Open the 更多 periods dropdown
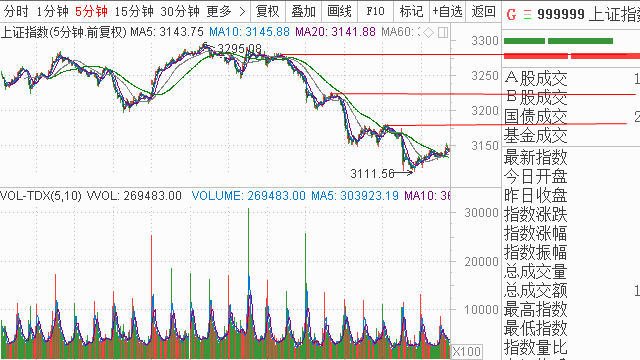 [x=219, y=11]
